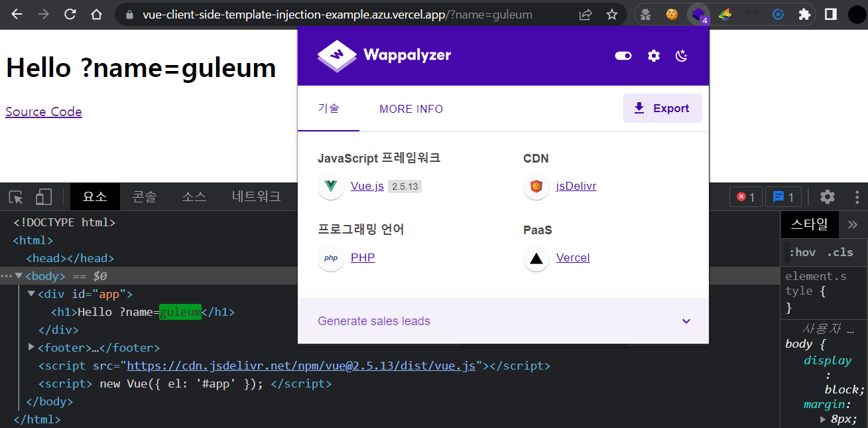Select the 스타일 styles tab
868x428 pixels.
[x=810, y=225]
